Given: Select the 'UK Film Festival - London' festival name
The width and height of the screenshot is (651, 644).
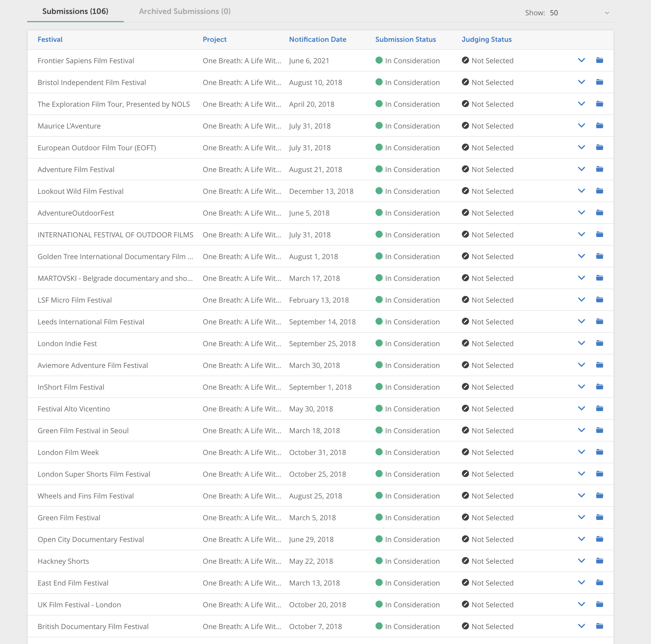Looking at the screenshot, I should pyautogui.click(x=79, y=605).
